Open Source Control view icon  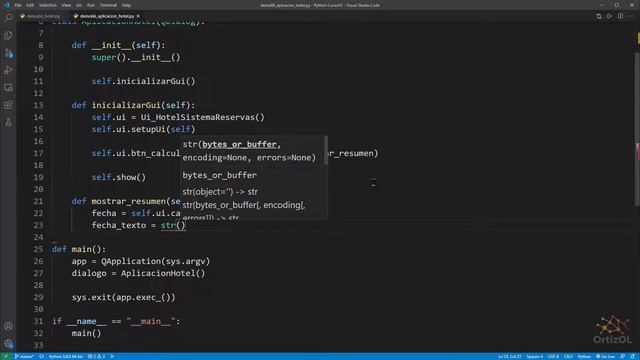(x=8, y=53)
